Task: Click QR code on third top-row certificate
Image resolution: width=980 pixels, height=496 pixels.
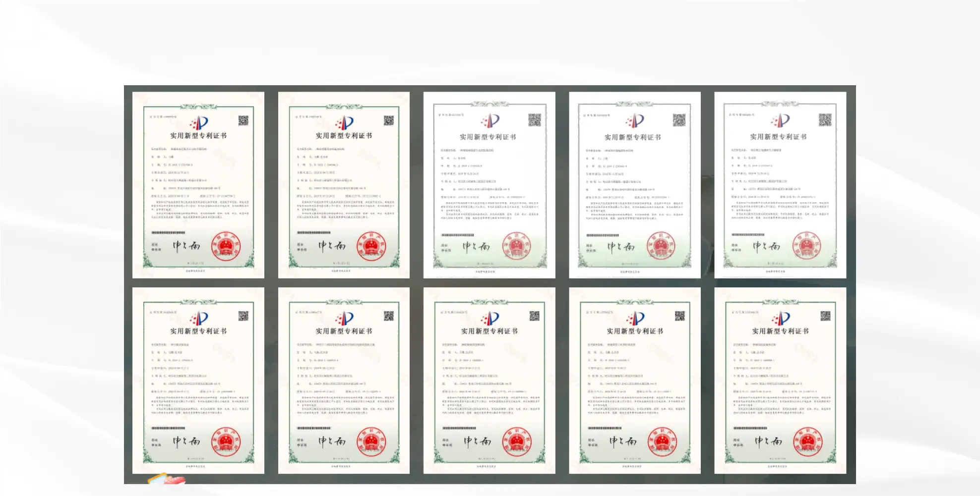Action: click(535, 120)
